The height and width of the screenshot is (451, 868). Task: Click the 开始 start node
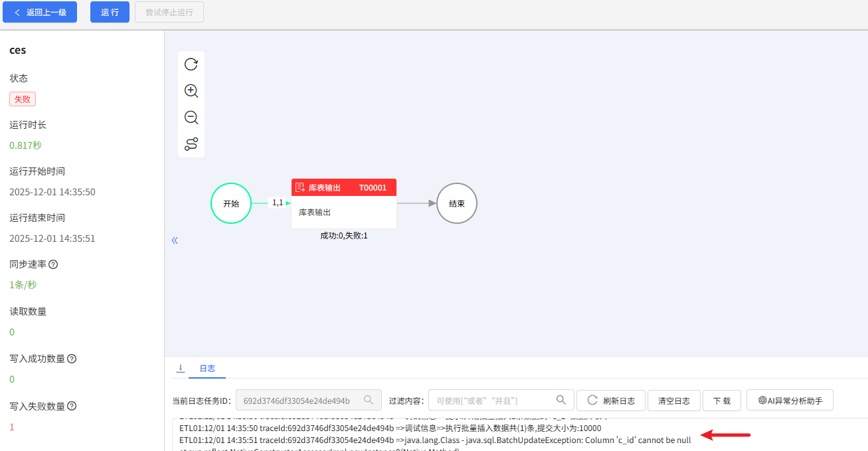pyautogui.click(x=230, y=203)
